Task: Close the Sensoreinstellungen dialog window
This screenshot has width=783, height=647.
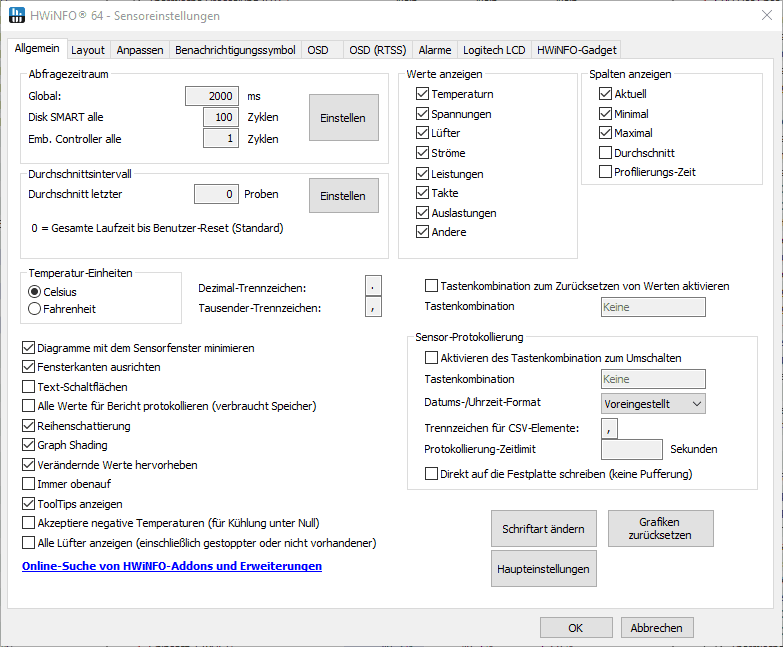Action: (767, 15)
